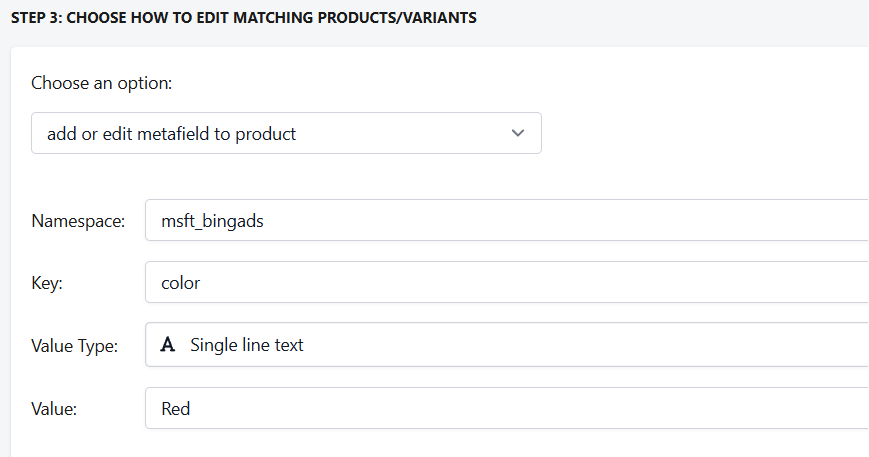Screen dimensions: 869x457
Task: Click the 'Step 3' section heading
Action: [244, 18]
